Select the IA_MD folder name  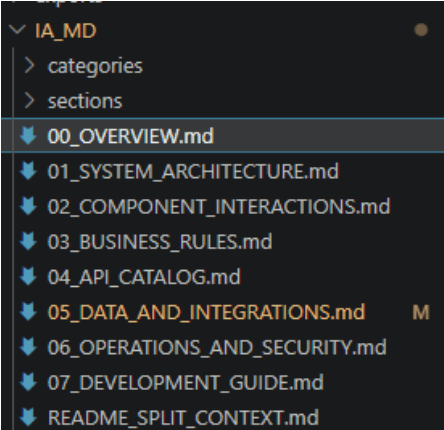(66, 31)
